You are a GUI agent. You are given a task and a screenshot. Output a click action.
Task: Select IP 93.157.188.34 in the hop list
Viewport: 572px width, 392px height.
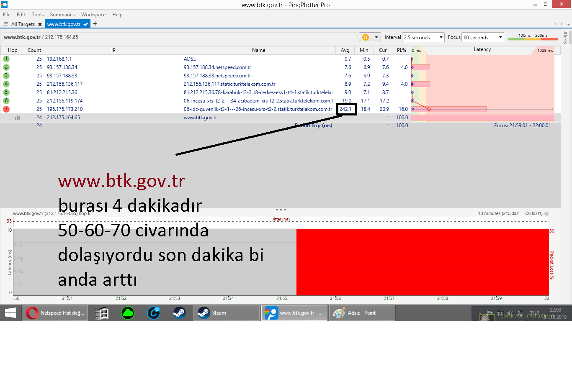[x=62, y=67]
